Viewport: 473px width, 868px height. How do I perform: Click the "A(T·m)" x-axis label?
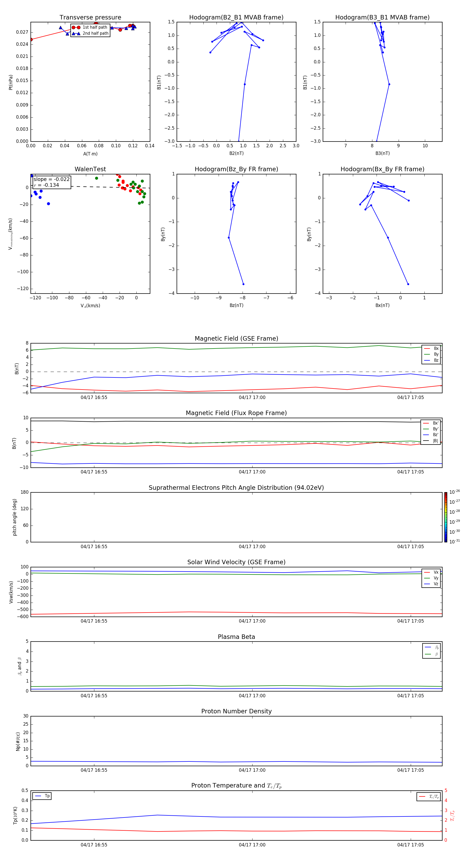[90, 154]
